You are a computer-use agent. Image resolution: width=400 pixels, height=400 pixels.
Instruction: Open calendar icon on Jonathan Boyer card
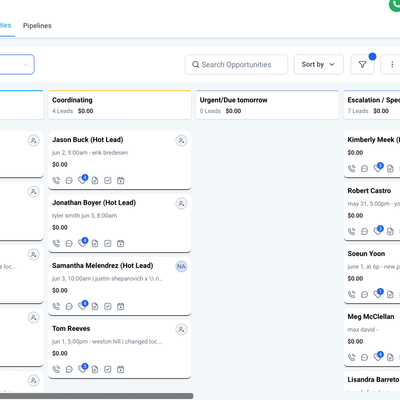pyautogui.click(x=121, y=244)
